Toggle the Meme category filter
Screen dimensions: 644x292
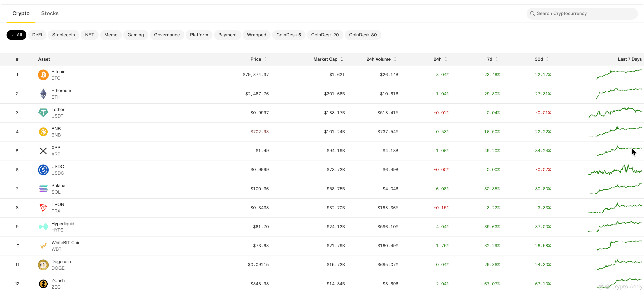[x=111, y=35]
